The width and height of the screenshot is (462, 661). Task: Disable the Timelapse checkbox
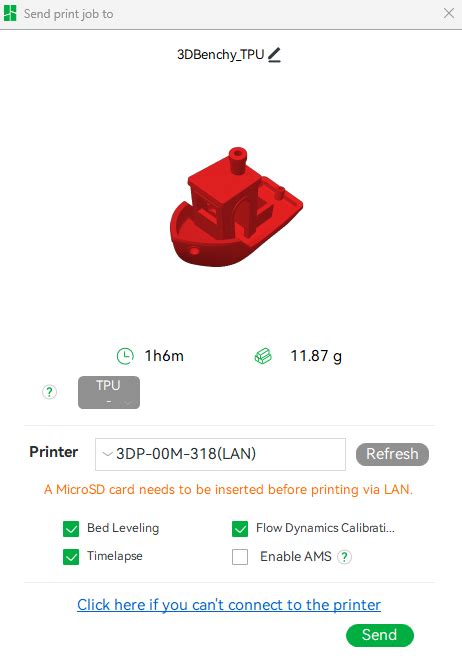click(x=71, y=557)
